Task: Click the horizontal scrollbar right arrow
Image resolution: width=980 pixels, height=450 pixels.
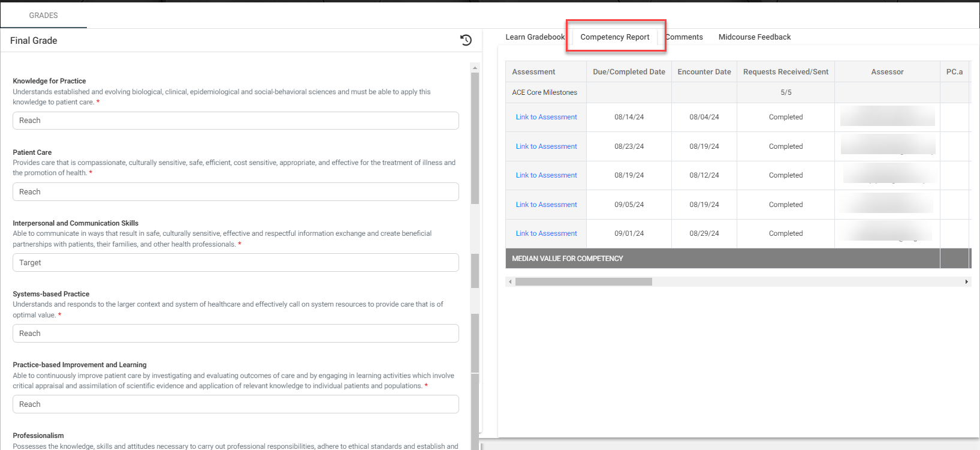Action: (x=966, y=281)
